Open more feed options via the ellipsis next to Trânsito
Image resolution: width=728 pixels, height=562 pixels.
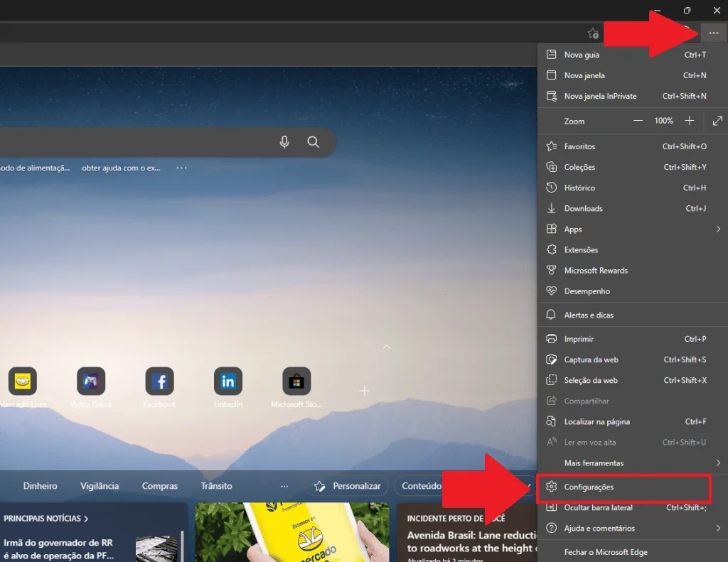click(x=284, y=486)
